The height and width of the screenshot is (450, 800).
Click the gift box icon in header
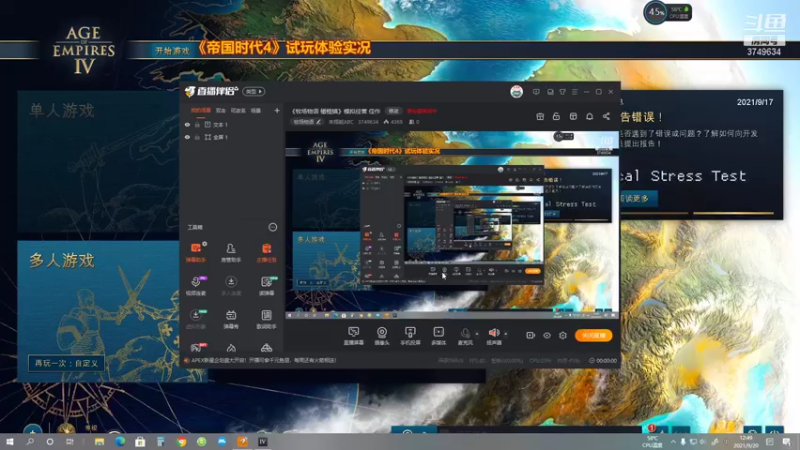540,116
